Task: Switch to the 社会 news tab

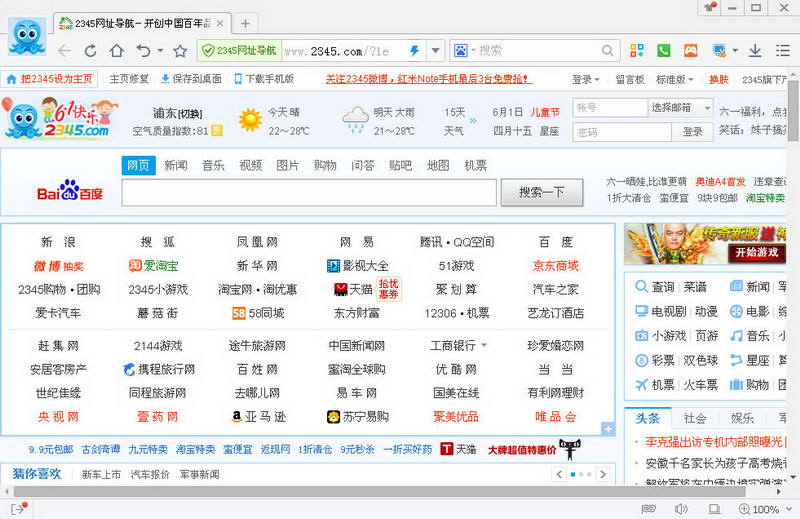Action: click(x=695, y=418)
